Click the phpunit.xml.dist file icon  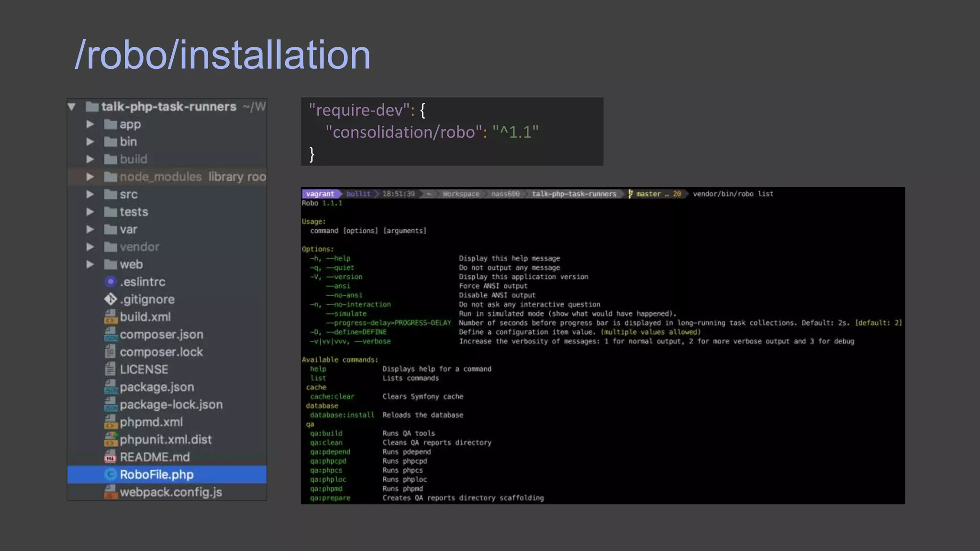tap(111, 440)
